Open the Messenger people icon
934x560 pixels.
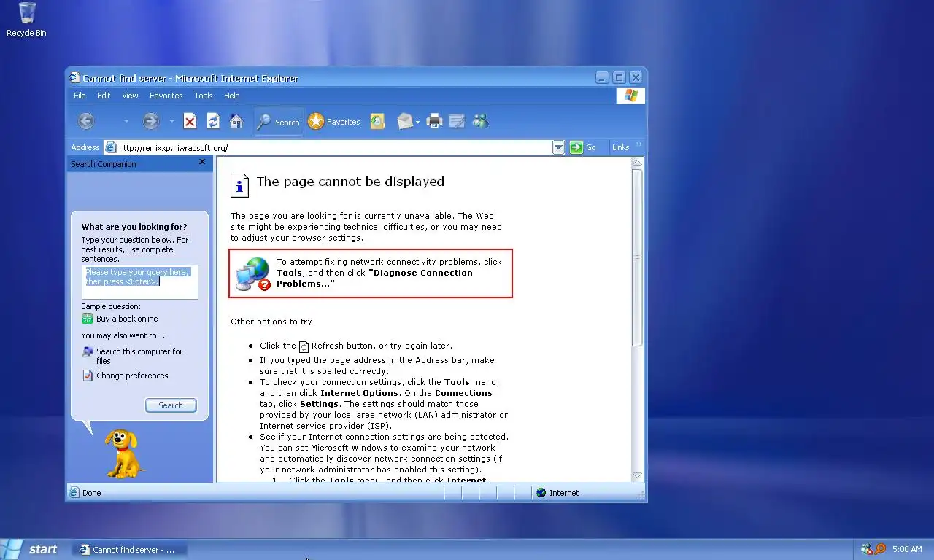[480, 122]
